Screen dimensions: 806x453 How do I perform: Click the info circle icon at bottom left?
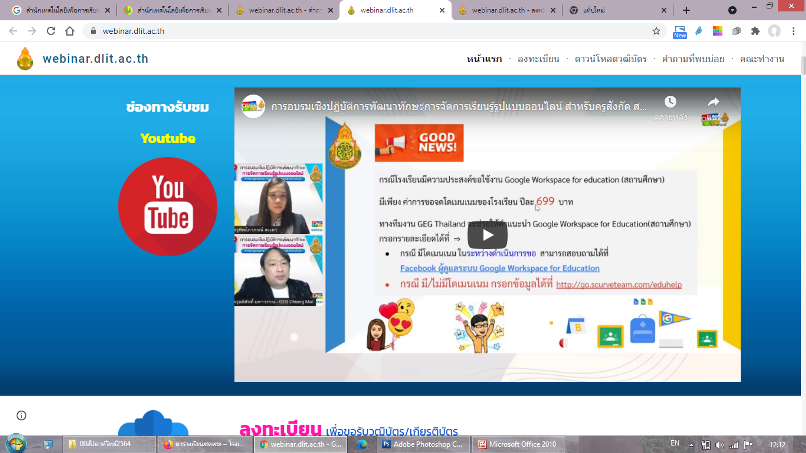point(22,415)
